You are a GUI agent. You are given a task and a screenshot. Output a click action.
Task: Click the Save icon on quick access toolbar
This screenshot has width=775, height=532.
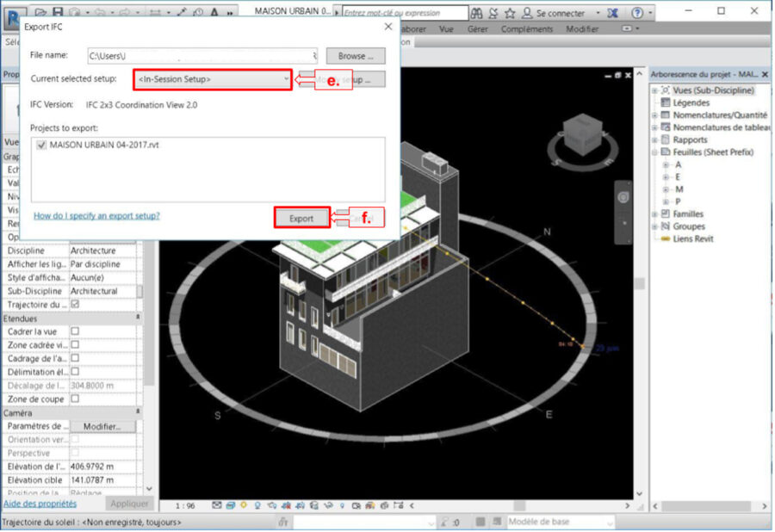(x=59, y=11)
